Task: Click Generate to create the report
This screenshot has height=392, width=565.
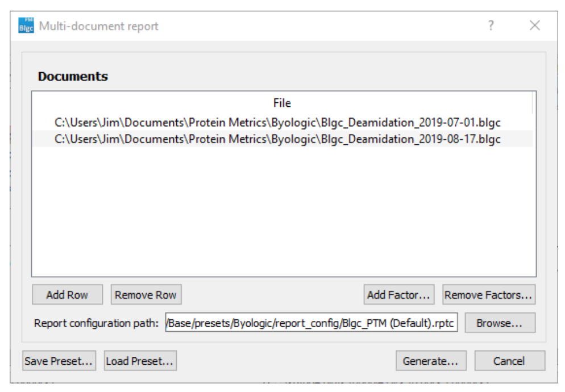Action: tap(431, 361)
